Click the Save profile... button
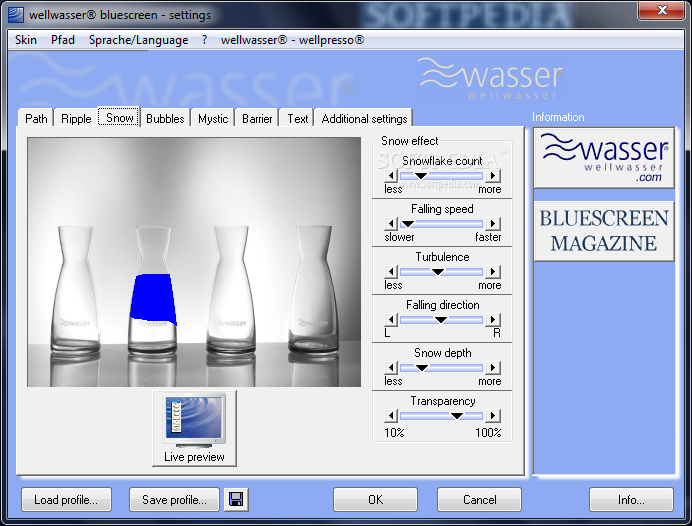Image resolution: width=692 pixels, height=526 pixels. click(x=174, y=500)
